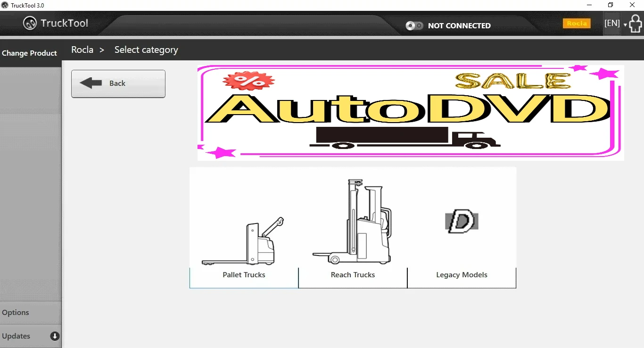Screen dimensions: 644x348
Task: Click the AutoDVD sale banner
Action: [410, 112]
